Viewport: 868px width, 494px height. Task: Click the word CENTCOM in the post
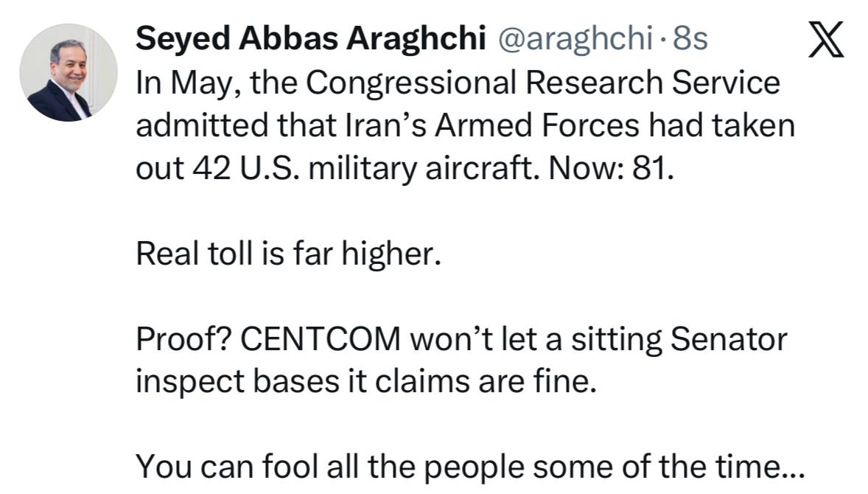pos(320,339)
